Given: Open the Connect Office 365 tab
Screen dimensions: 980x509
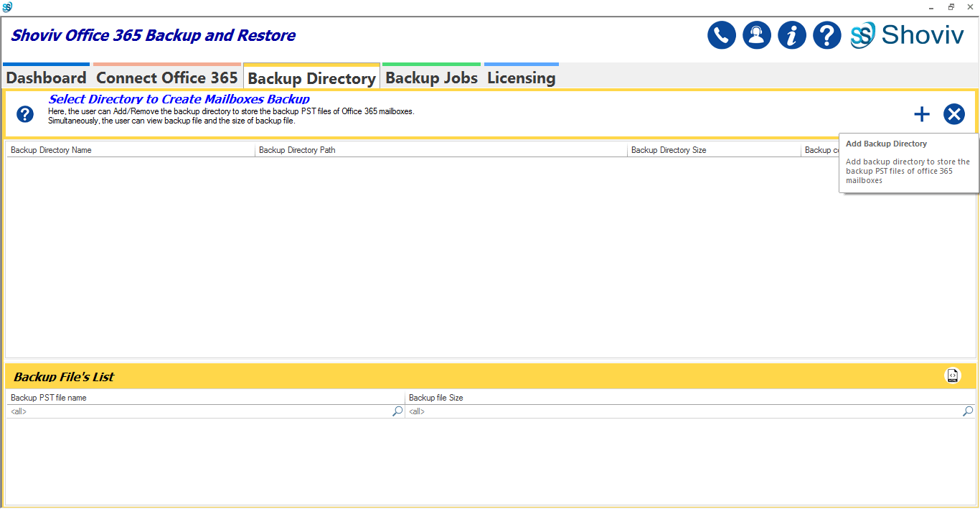Looking at the screenshot, I should tap(167, 78).
